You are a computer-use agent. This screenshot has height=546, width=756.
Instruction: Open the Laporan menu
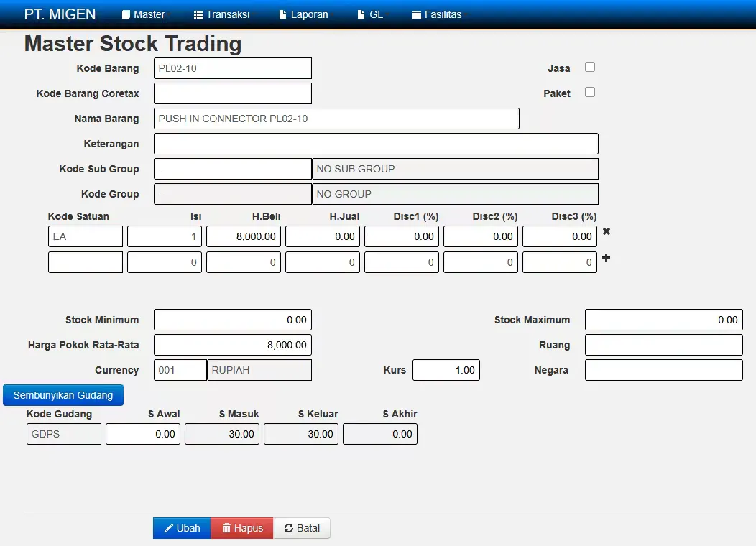point(304,14)
